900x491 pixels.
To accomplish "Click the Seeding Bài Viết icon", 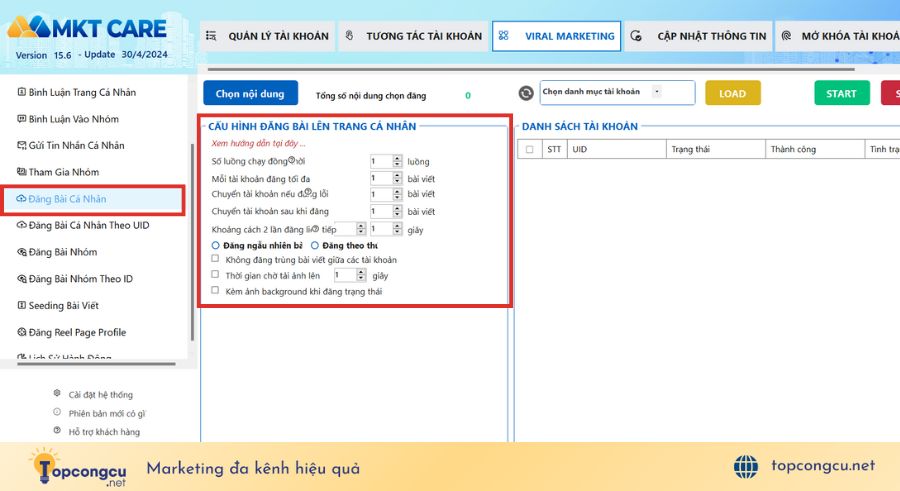I will (21, 306).
